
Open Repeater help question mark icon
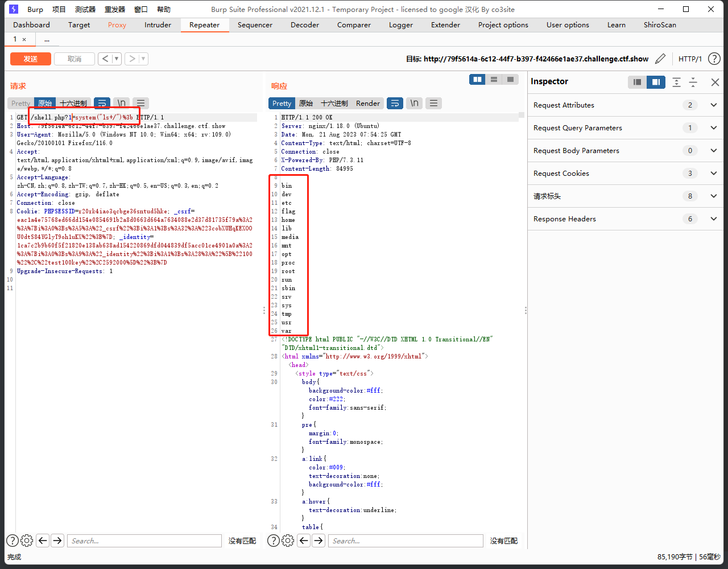point(714,59)
